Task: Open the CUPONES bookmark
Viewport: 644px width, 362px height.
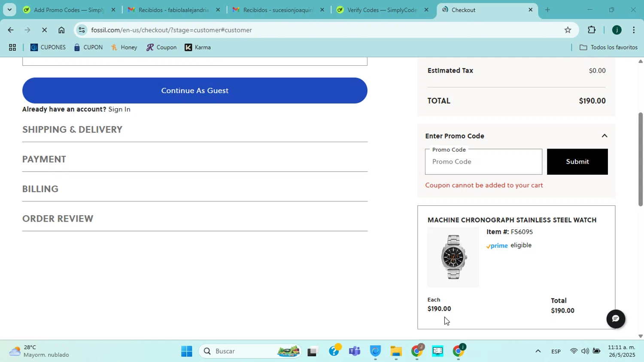Action: coord(48,47)
